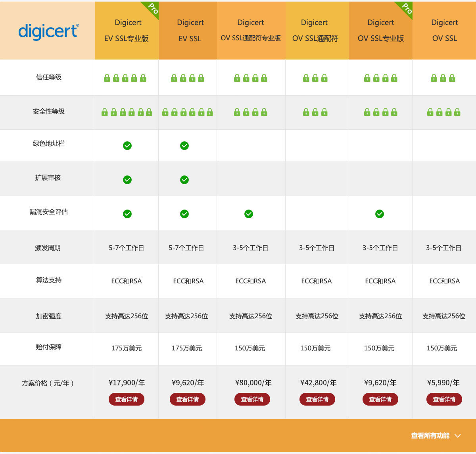Click 信任等级 lock icons for OV SSL通配符
The width and height of the screenshot is (476, 454).
coord(315,78)
